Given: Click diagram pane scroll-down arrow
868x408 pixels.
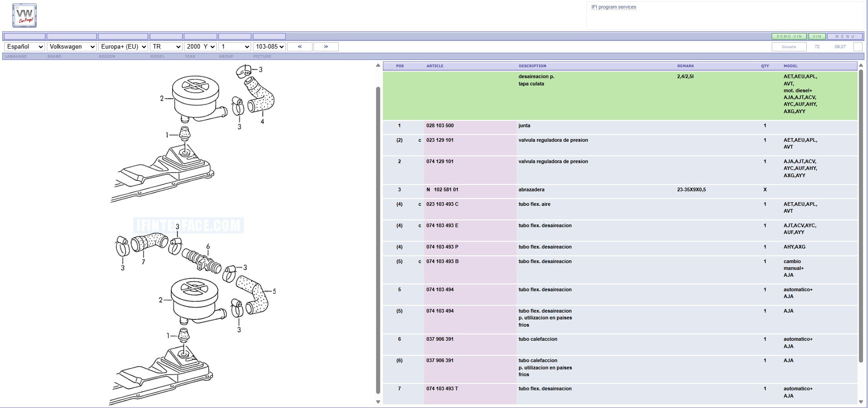Looking at the screenshot, I should 378,402.
